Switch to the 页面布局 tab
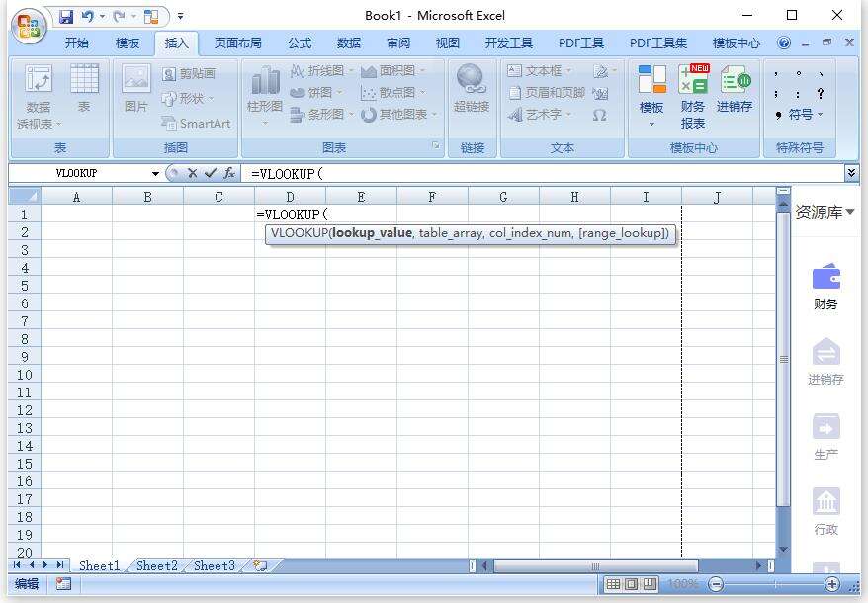The height and width of the screenshot is (603, 868). [238, 43]
